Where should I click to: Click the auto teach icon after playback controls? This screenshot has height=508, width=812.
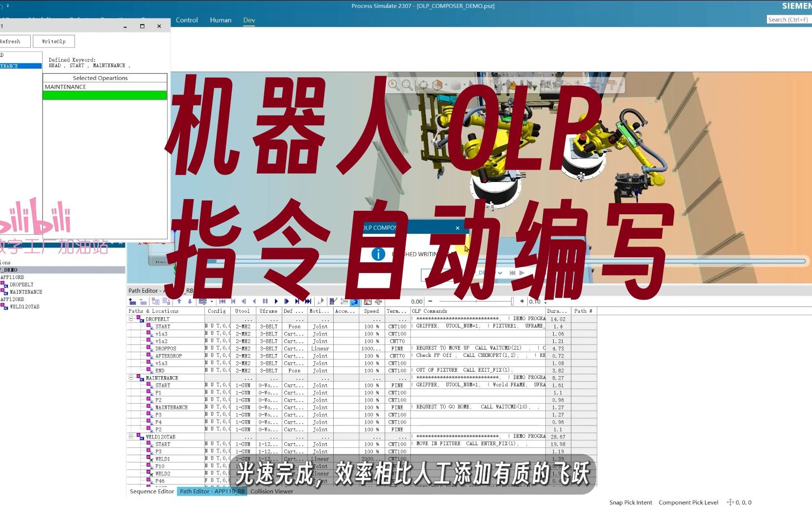coord(320,302)
